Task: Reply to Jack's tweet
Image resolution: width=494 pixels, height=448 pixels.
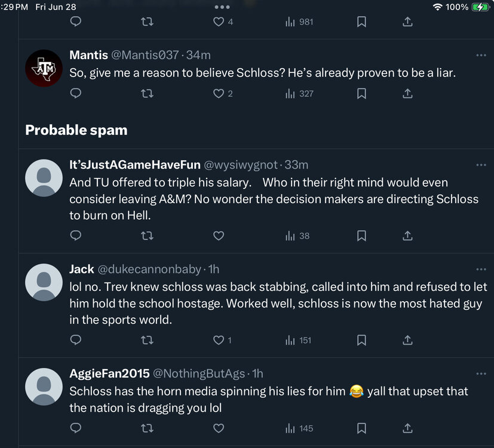Action: [x=76, y=340]
